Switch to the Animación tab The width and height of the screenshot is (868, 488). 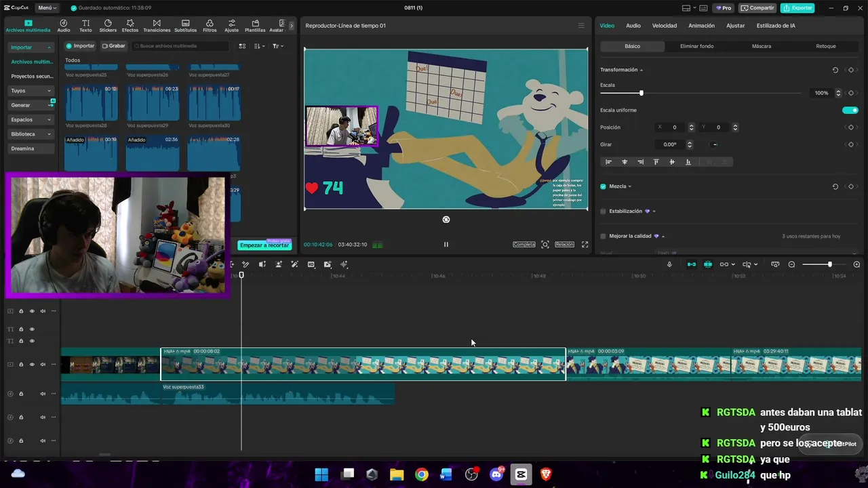pyautogui.click(x=701, y=26)
